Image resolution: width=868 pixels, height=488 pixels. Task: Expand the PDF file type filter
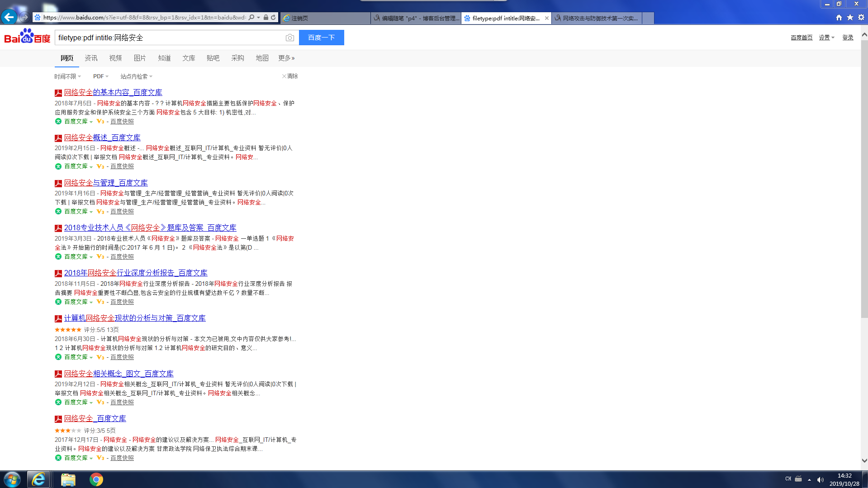coord(101,76)
